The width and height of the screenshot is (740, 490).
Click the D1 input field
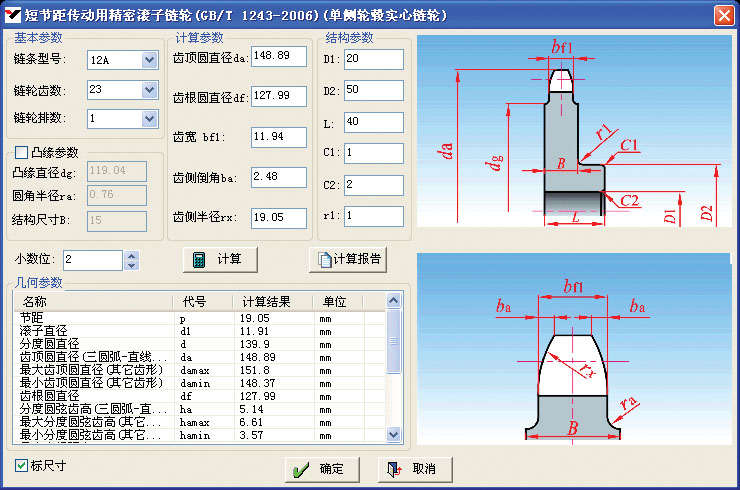pos(373,60)
